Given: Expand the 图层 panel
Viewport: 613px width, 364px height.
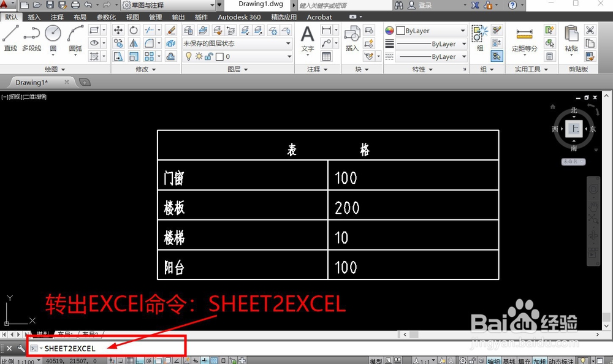Looking at the screenshot, I should (237, 69).
